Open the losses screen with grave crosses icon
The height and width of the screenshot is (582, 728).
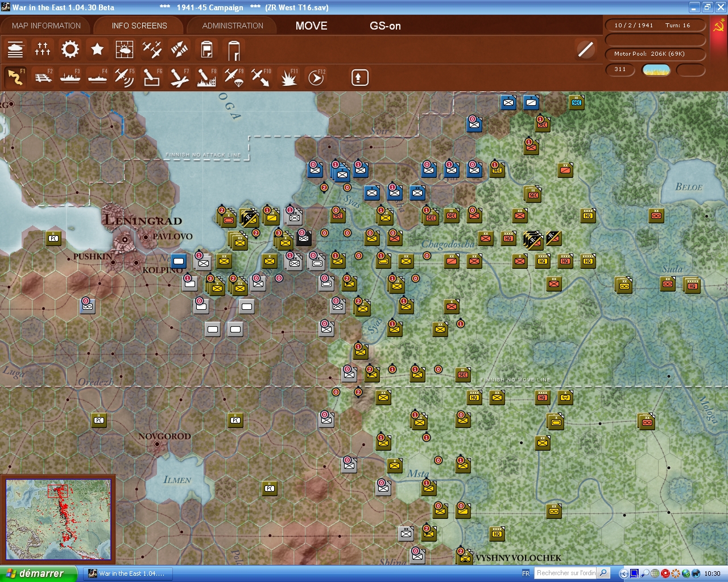[x=43, y=49]
